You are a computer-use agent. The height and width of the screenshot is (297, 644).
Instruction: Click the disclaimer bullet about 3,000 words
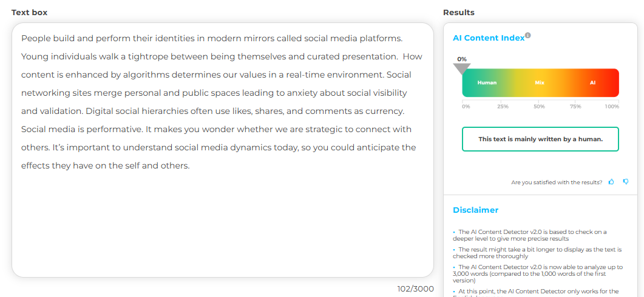(x=538, y=273)
